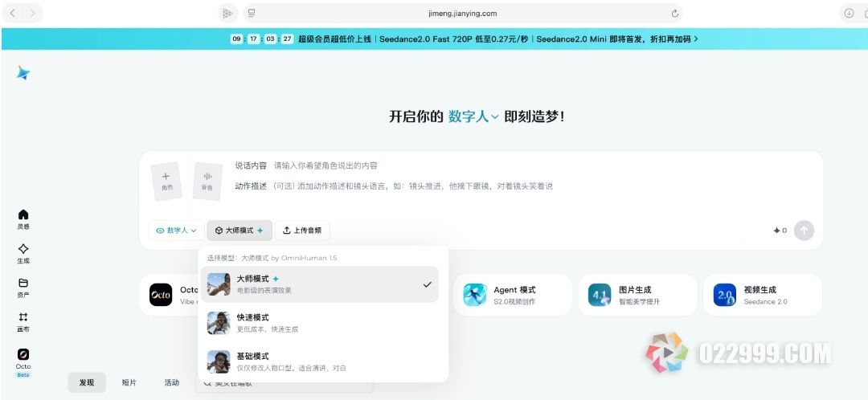The image size is (868, 400).
Task: Click the Octo card logo
Action: (161, 295)
